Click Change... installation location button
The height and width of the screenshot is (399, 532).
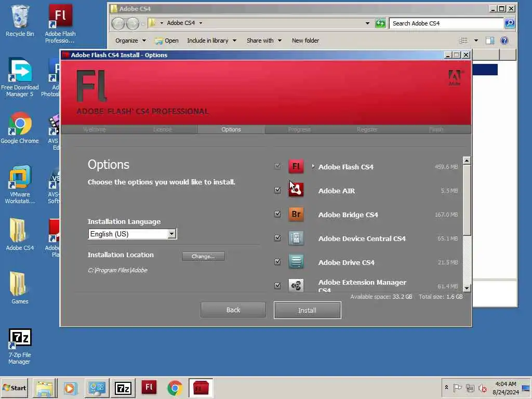[203, 257]
